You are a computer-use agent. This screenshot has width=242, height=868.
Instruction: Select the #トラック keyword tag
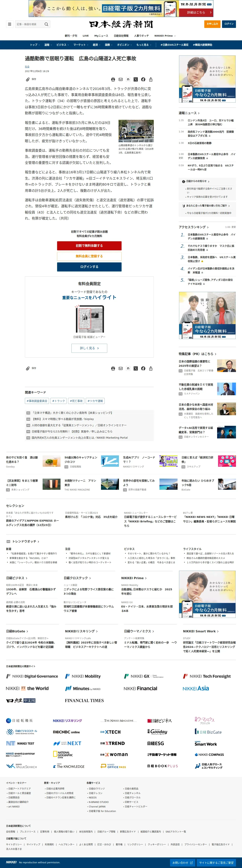coord(59,401)
